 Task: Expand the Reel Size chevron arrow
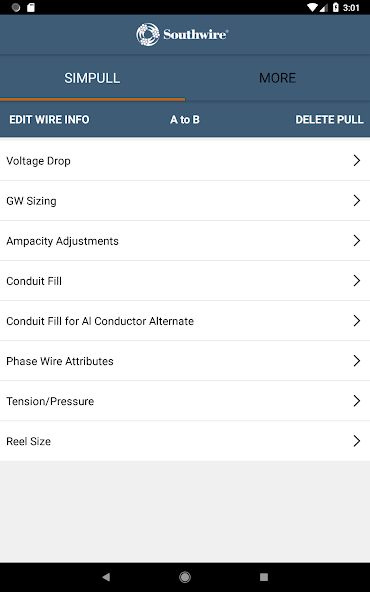[357, 441]
